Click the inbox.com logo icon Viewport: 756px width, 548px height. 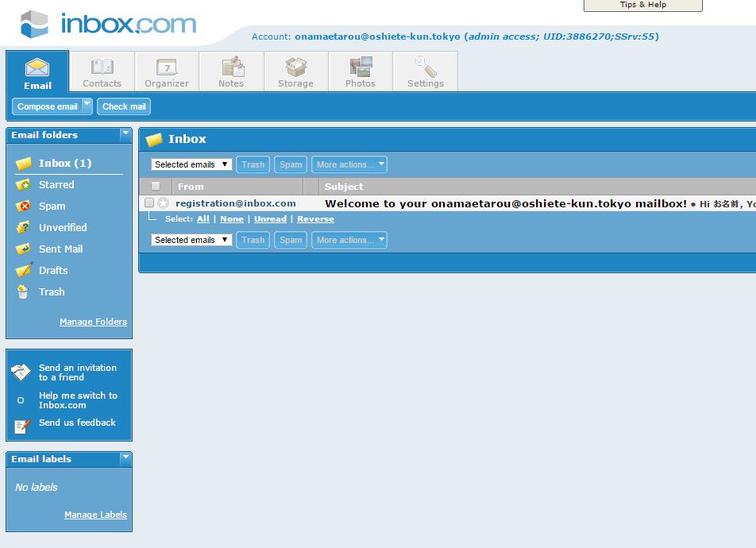(34, 24)
